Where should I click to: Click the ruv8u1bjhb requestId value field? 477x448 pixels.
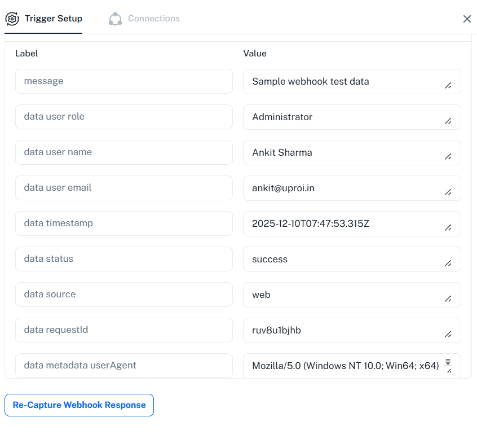[344, 330]
